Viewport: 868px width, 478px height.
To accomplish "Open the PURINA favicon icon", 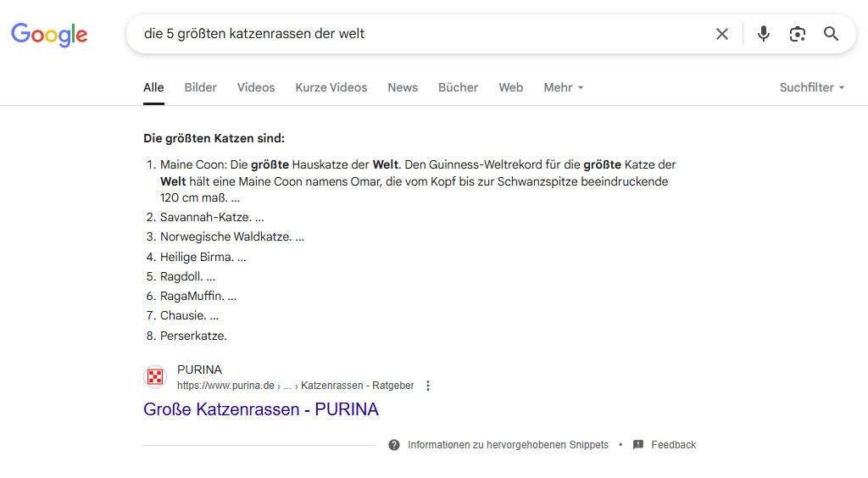I will (x=155, y=377).
